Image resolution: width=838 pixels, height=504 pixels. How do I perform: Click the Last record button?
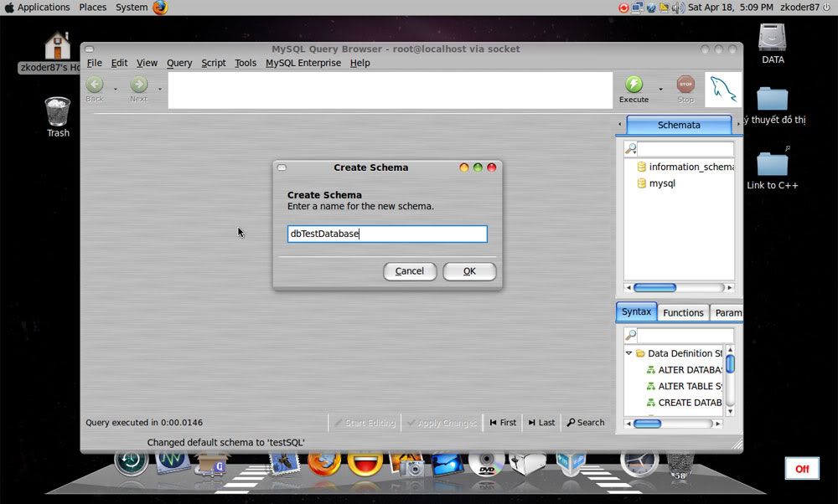click(x=541, y=422)
